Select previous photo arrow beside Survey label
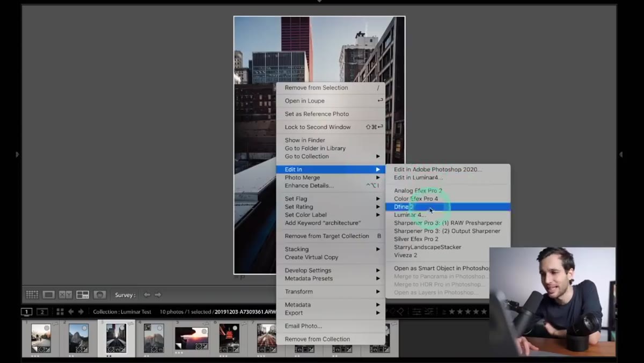This screenshot has height=363, width=644. point(147,295)
